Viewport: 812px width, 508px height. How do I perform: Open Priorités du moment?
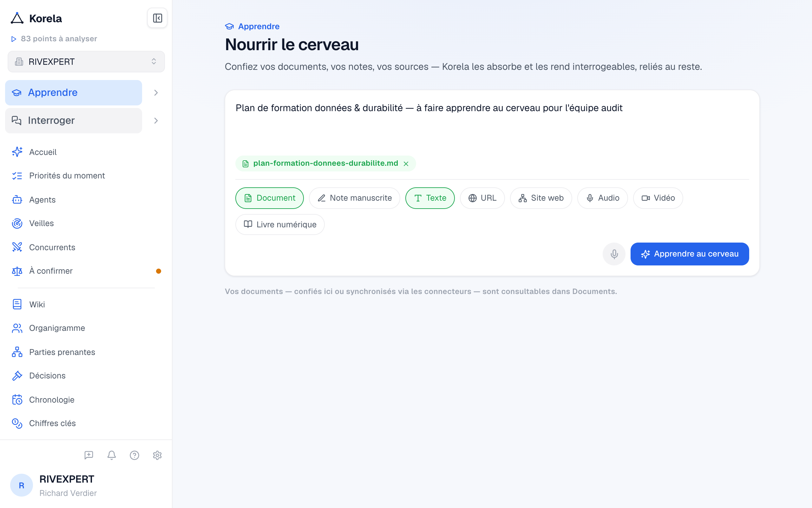pos(67,176)
